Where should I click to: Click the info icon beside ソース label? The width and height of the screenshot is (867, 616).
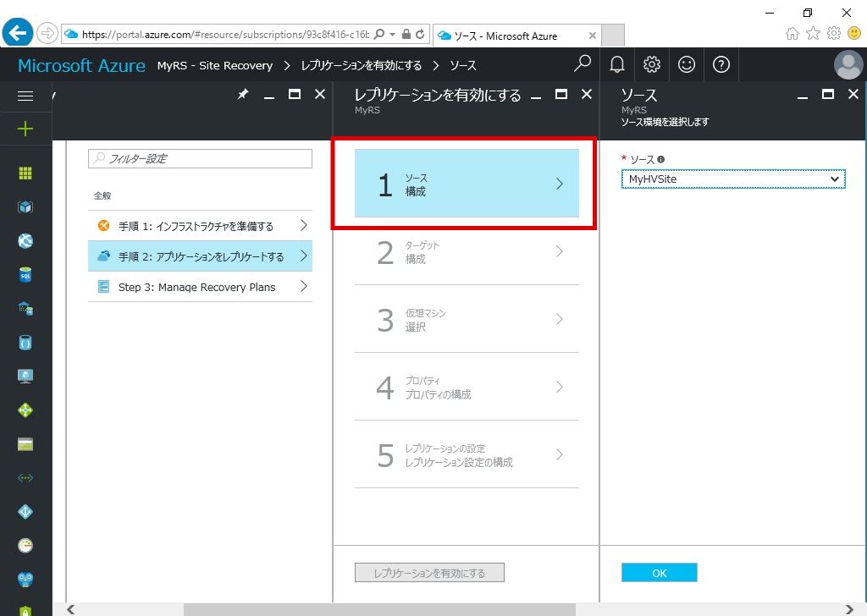(660, 160)
